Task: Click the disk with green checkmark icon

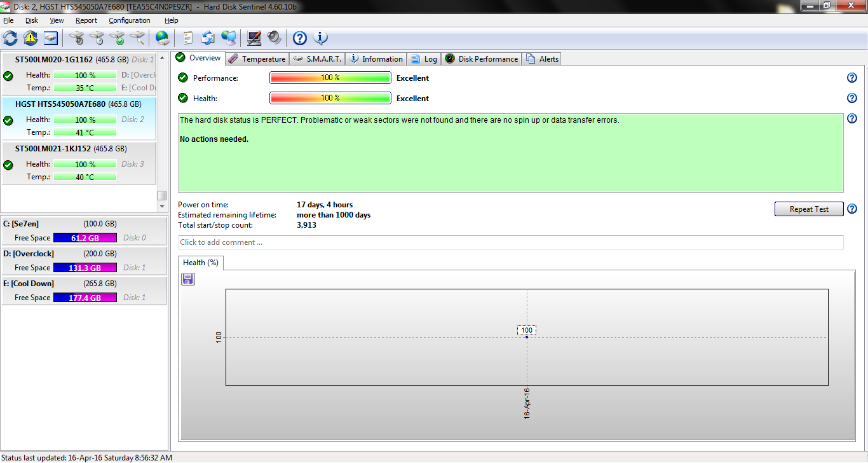Action: (117, 38)
